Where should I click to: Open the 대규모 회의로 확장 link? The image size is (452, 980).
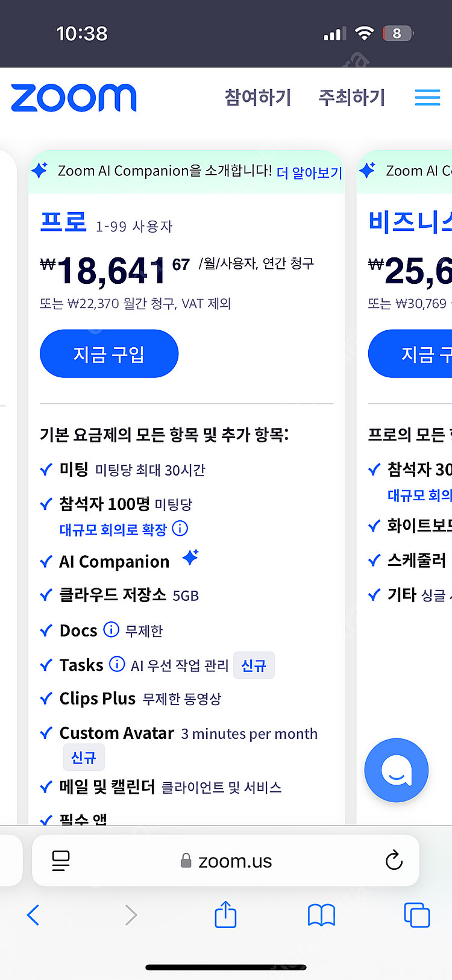(113, 530)
